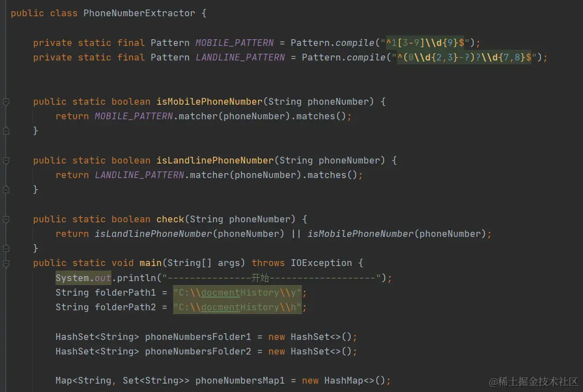This screenshot has height=392, width=583.
Task: Click the main method name
Action: pos(151,263)
